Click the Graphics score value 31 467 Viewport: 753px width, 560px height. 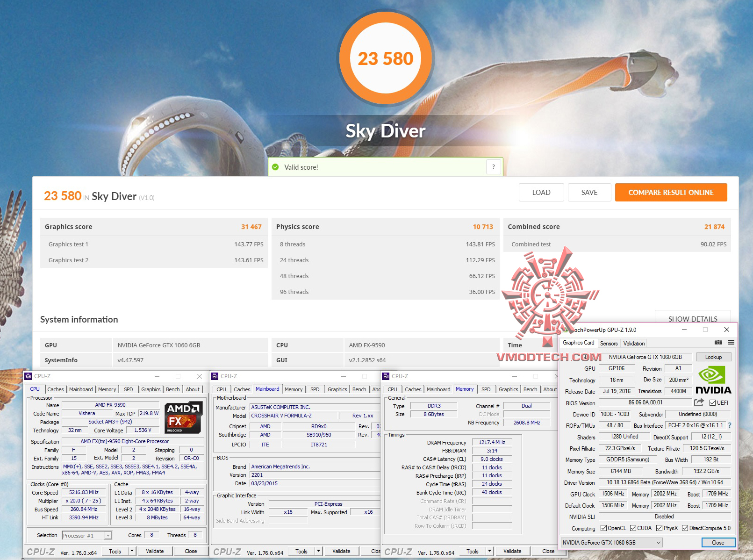pyautogui.click(x=251, y=227)
